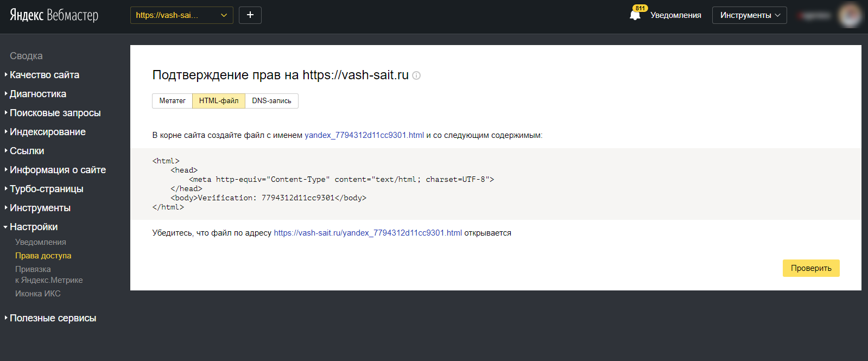Viewport: 868px width, 361px height.
Task: Switch to the HTML-файл tab
Action: pyautogui.click(x=219, y=101)
